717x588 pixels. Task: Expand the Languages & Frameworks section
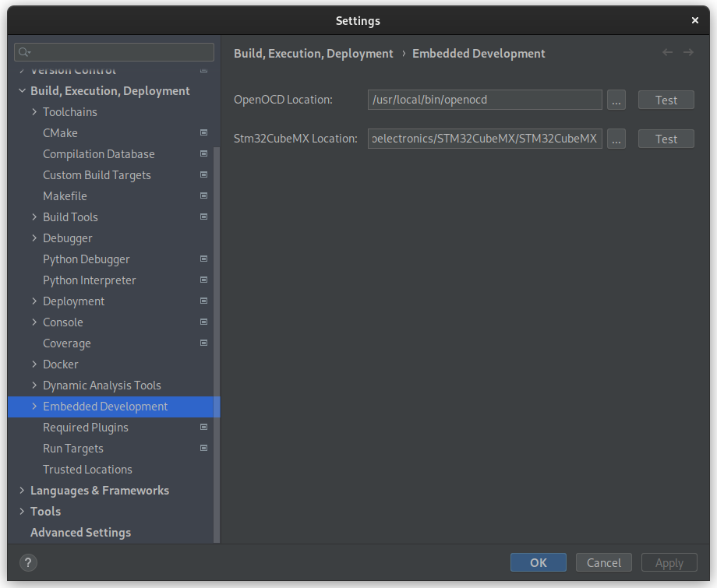click(x=22, y=491)
